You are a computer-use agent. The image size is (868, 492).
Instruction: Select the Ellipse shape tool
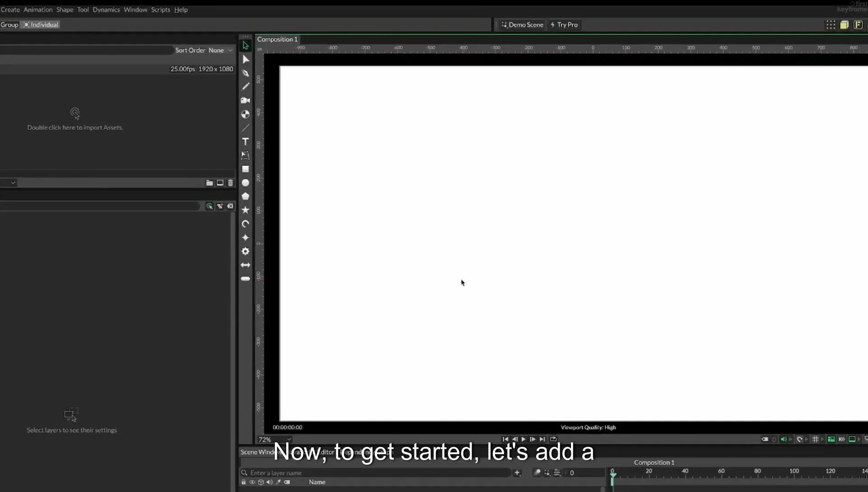point(245,183)
